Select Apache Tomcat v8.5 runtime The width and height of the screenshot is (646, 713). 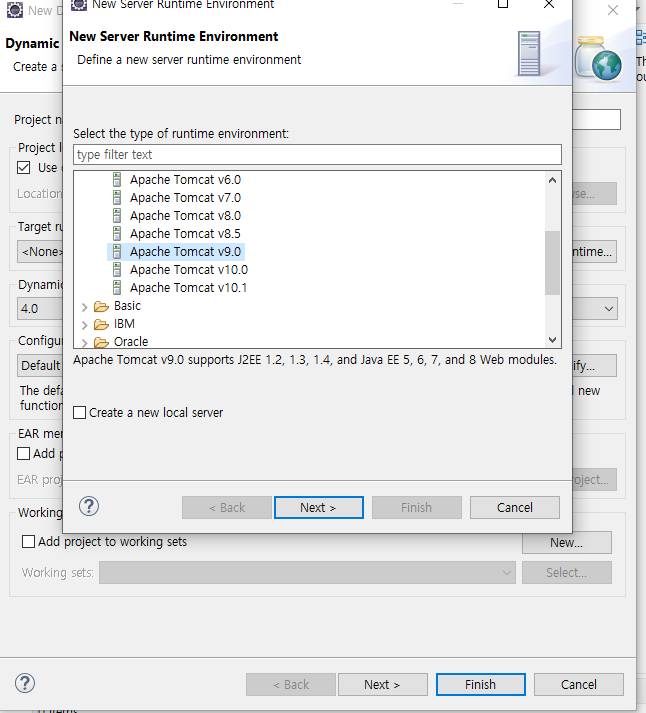pos(185,234)
